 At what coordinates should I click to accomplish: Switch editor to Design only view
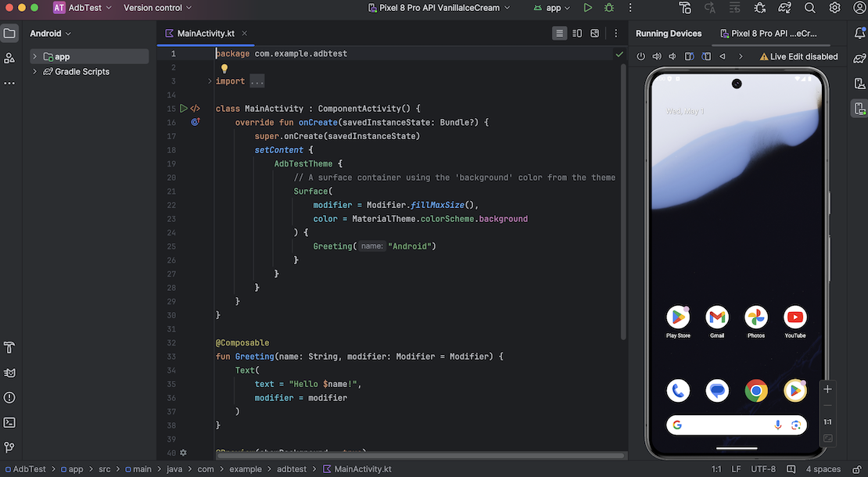595,33
